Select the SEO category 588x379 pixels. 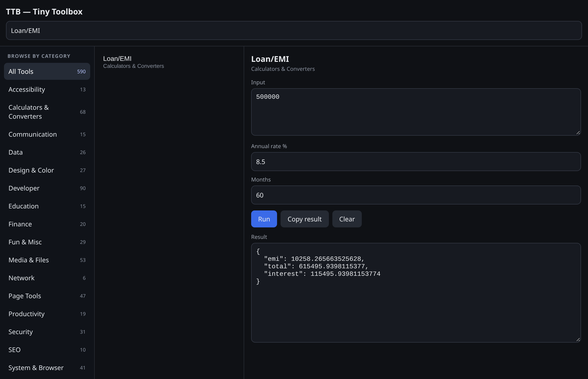coord(47,350)
